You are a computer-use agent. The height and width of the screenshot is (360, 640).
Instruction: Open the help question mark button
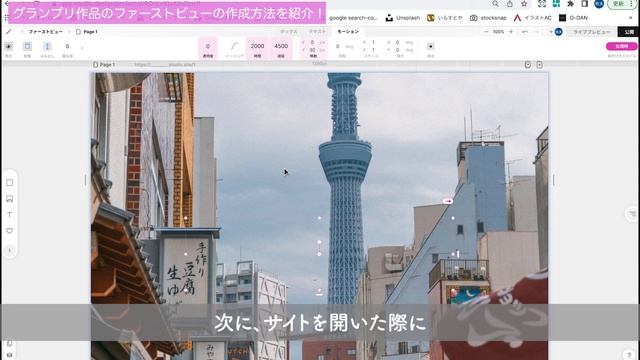(x=629, y=355)
